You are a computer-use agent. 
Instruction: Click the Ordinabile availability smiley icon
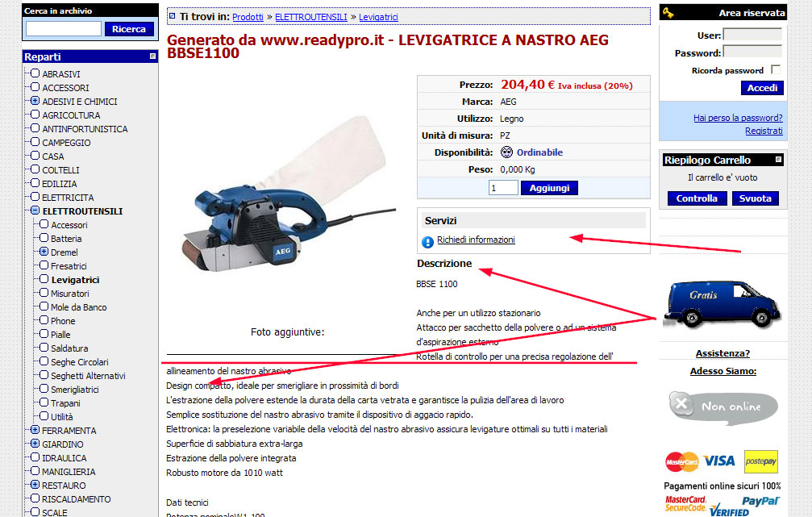pyautogui.click(x=506, y=152)
